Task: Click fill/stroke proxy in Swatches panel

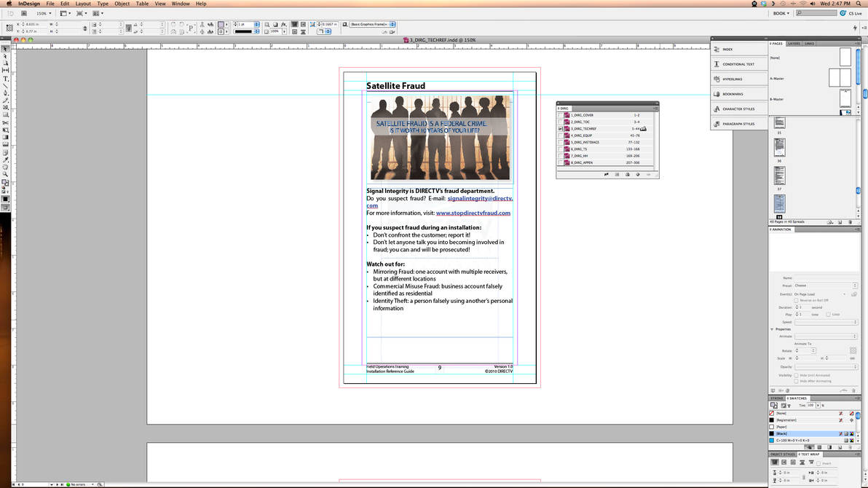Action: click(x=774, y=406)
